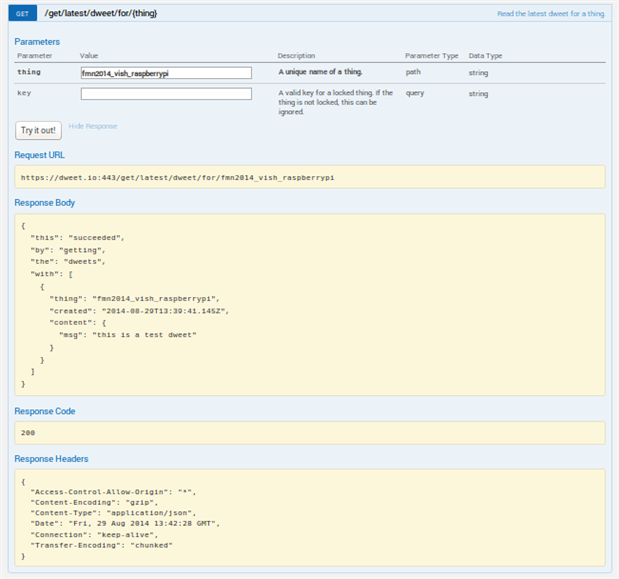Open the /get/latest/dweet/for/{thing} endpoint path
This screenshot has width=619, height=579.
(101, 14)
